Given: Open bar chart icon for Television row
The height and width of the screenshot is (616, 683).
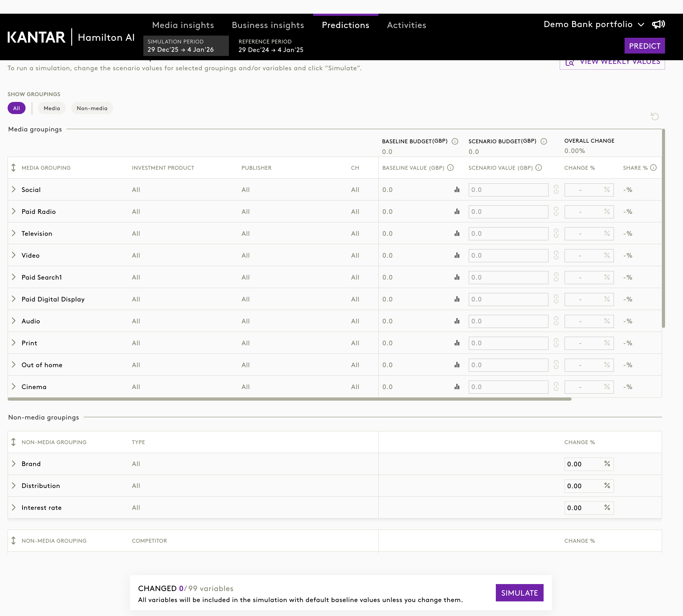Looking at the screenshot, I should 457,234.
